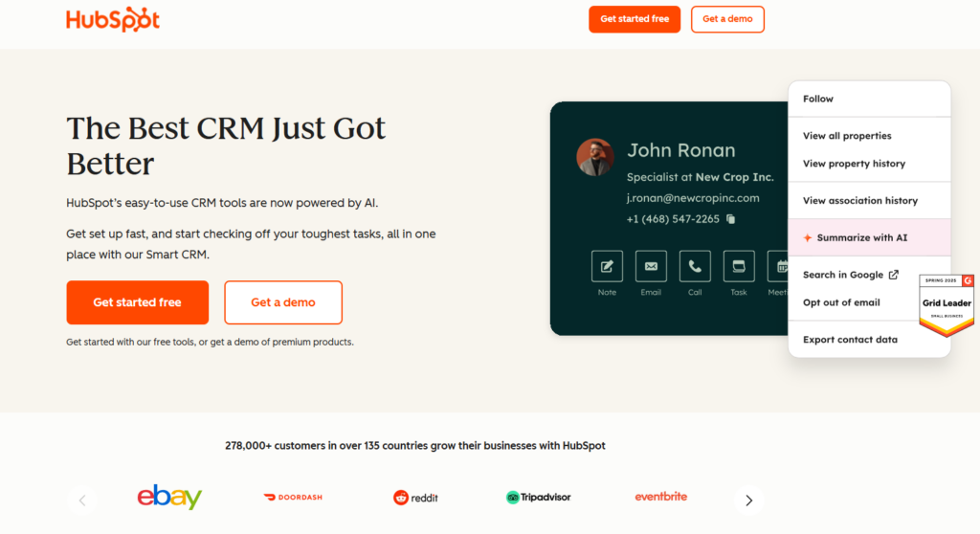Click the HubSpot logo in header
The height and width of the screenshot is (534, 980).
113,19
